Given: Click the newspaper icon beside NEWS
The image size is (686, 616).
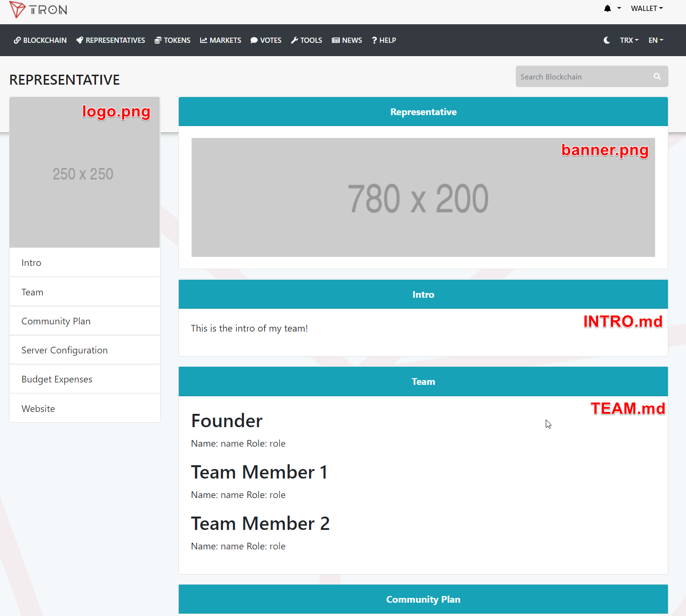Looking at the screenshot, I should coord(336,40).
